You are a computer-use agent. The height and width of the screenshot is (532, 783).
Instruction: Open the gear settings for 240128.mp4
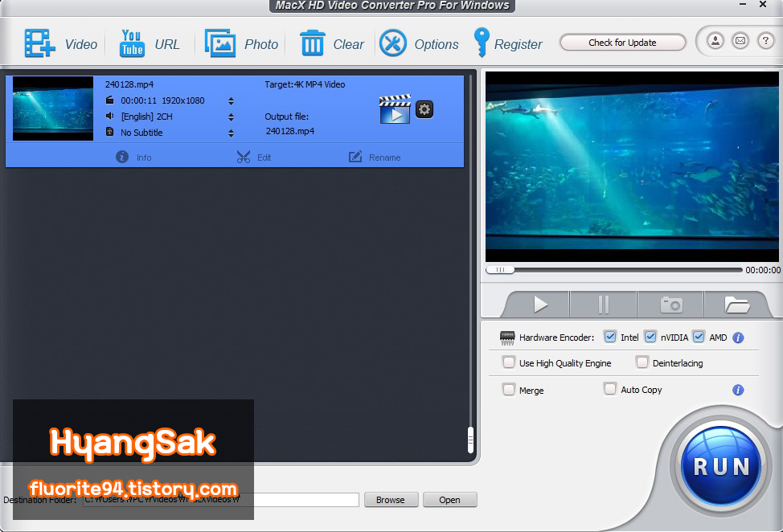424,109
